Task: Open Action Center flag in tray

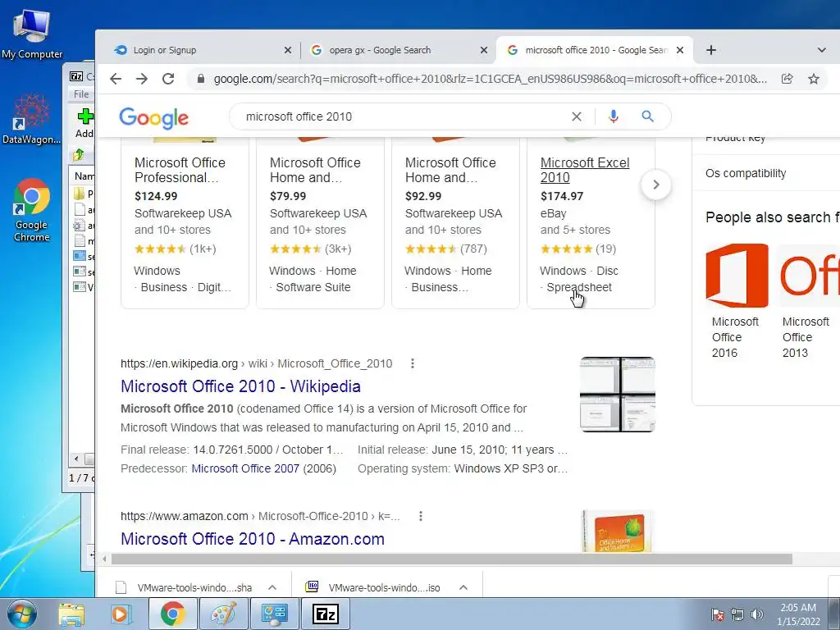Action: click(x=718, y=614)
